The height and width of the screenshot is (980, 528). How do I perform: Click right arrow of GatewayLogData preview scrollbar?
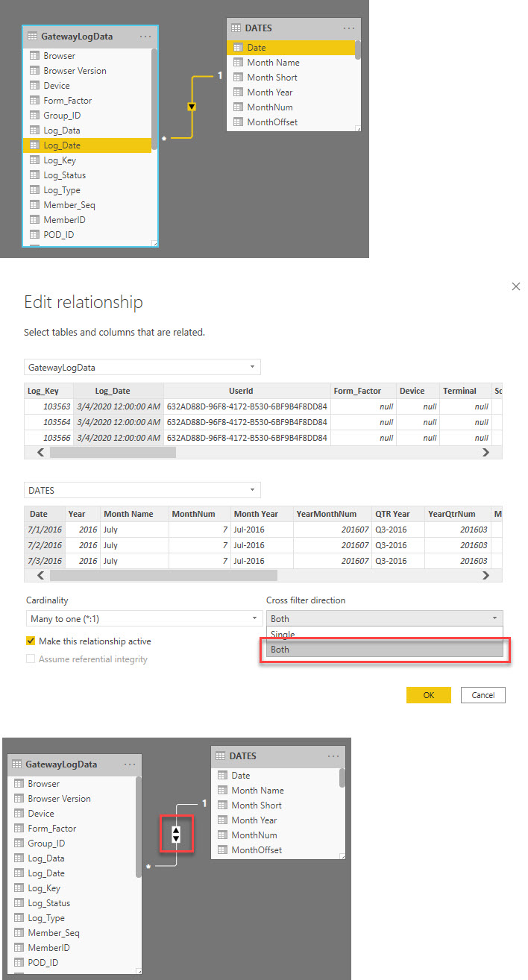coord(486,452)
